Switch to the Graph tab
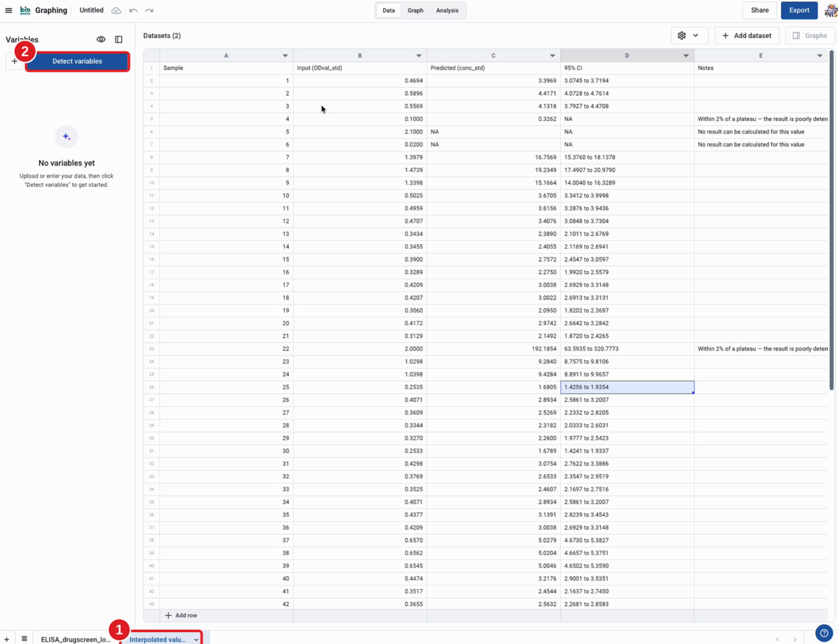838x644 pixels. click(x=415, y=10)
